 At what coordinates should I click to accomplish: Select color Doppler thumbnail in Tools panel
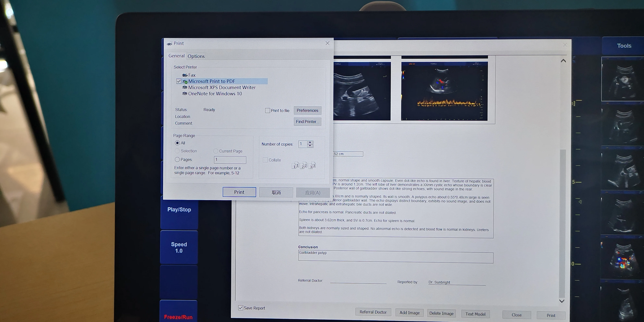622,259
